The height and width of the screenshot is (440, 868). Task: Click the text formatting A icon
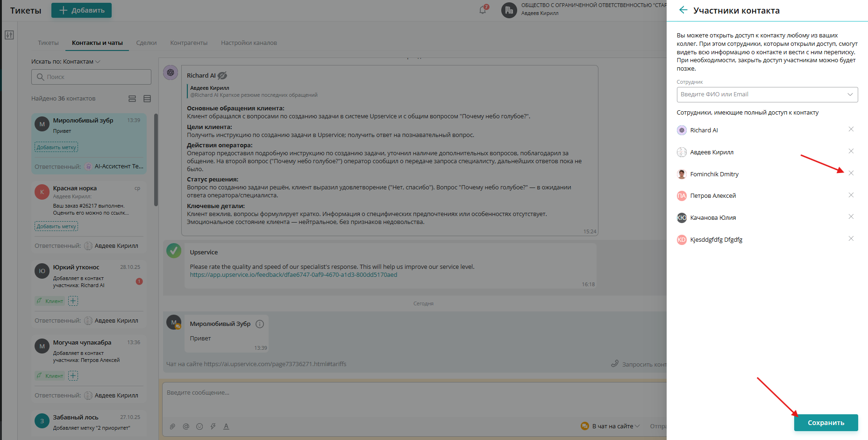point(226,426)
